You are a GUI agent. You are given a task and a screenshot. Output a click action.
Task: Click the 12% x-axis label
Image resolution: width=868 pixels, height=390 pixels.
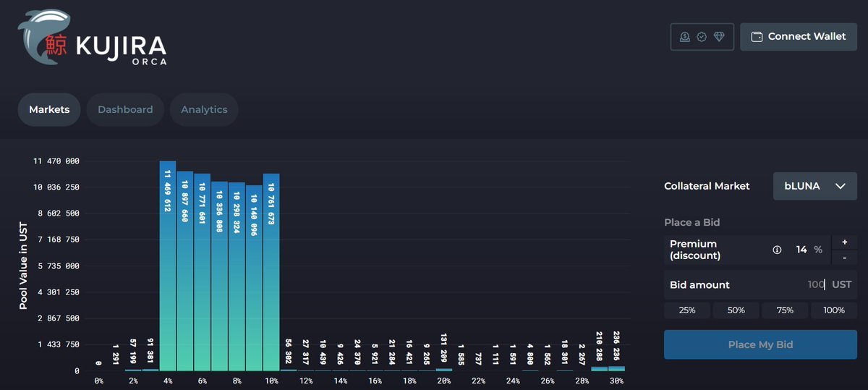click(x=306, y=381)
